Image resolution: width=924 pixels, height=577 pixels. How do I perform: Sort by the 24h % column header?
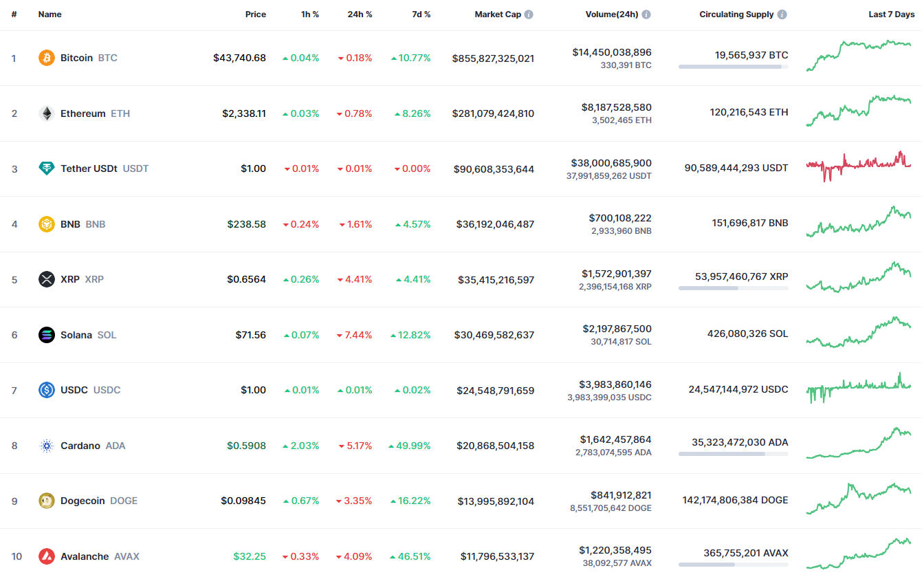(360, 14)
